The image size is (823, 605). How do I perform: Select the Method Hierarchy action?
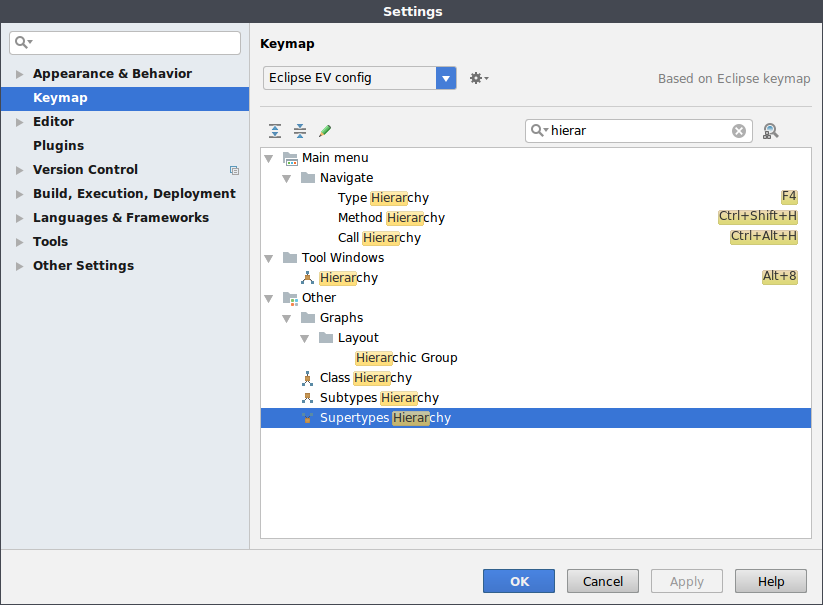click(x=391, y=218)
